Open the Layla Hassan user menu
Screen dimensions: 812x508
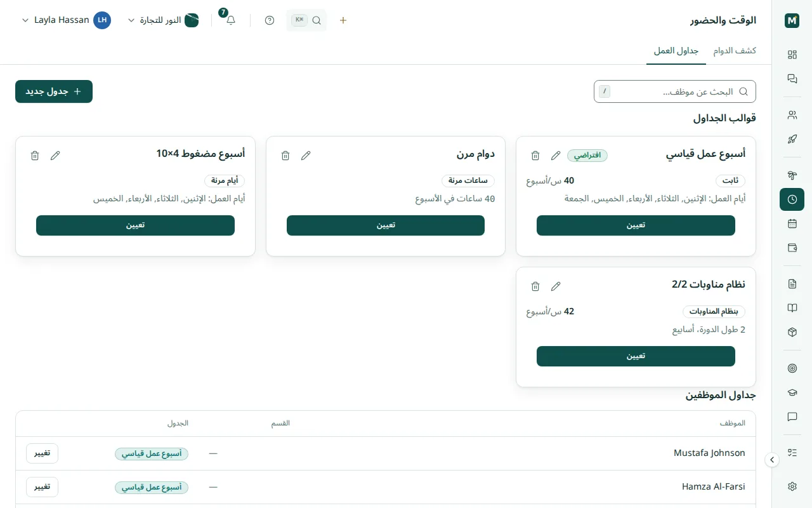[x=66, y=20]
